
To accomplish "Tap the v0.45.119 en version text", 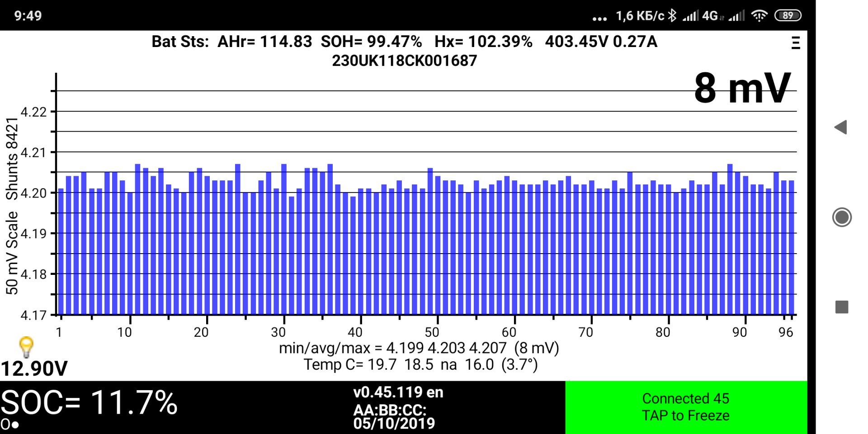I will point(398,392).
